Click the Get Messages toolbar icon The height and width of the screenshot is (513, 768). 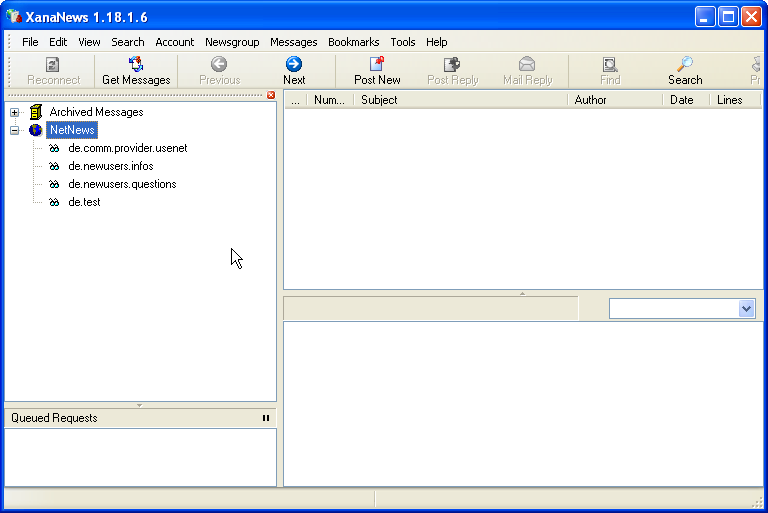pos(136,65)
